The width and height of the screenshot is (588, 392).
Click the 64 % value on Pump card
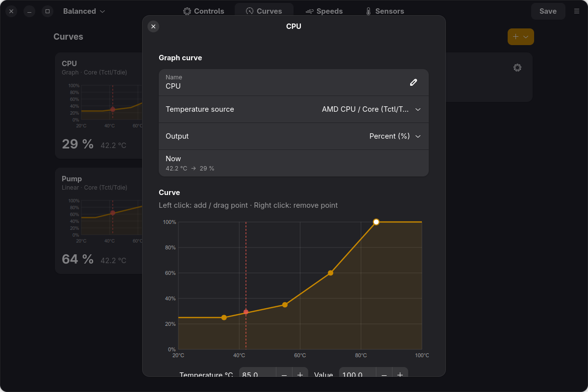(x=77, y=259)
